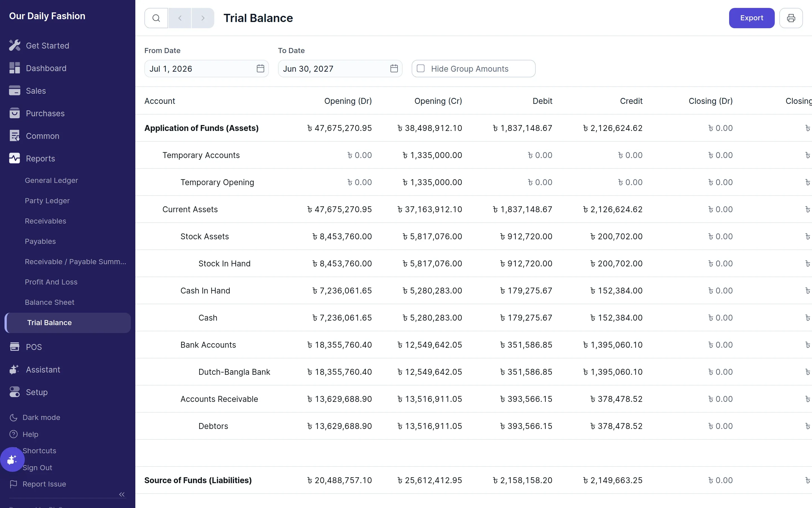Click the Assistant sparkle icon
Viewport: 812px width, 508px height.
click(x=14, y=369)
